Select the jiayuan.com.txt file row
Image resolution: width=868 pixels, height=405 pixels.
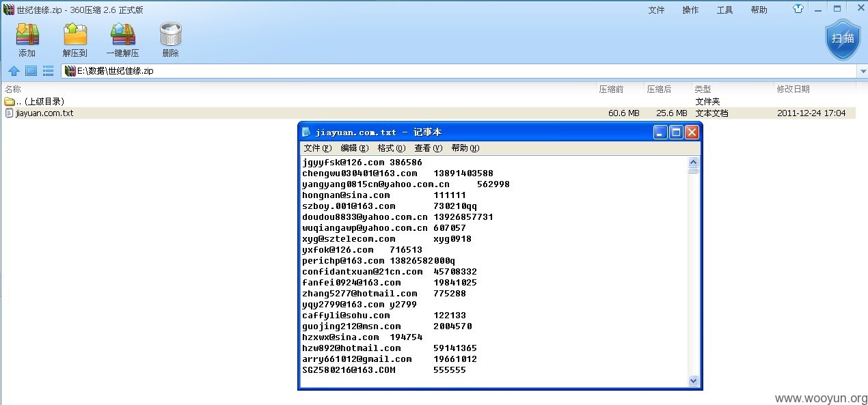click(x=429, y=113)
